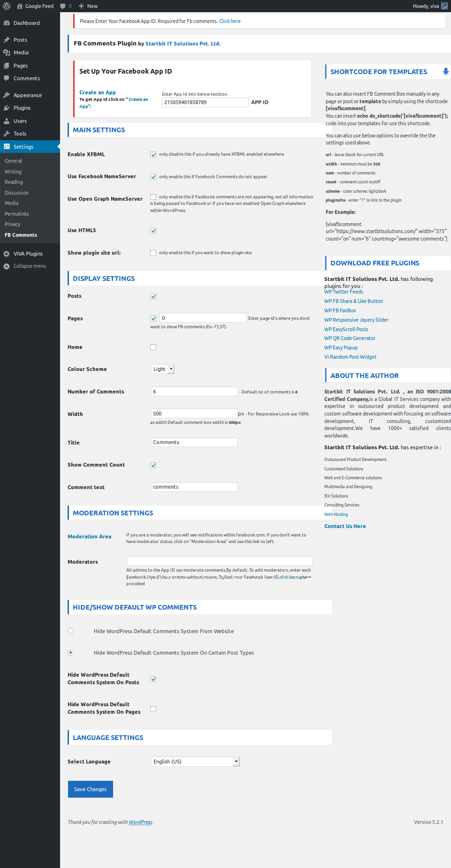This screenshot has height=868, width=451.
Task: Click the Dashboard gauge icon
Action: tap(7, 23)
